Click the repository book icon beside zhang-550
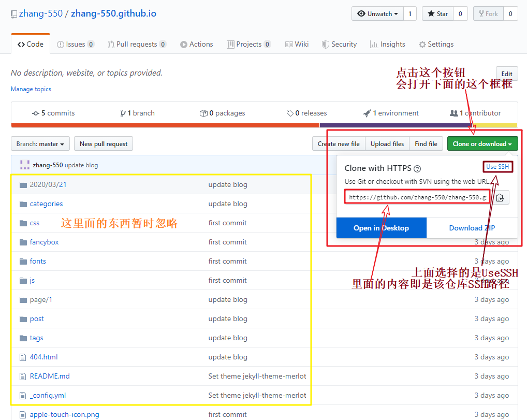 [x=14, y=14]
